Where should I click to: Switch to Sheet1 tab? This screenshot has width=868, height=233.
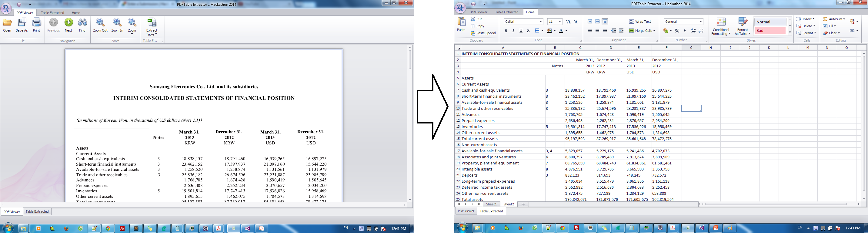point(491,204)
